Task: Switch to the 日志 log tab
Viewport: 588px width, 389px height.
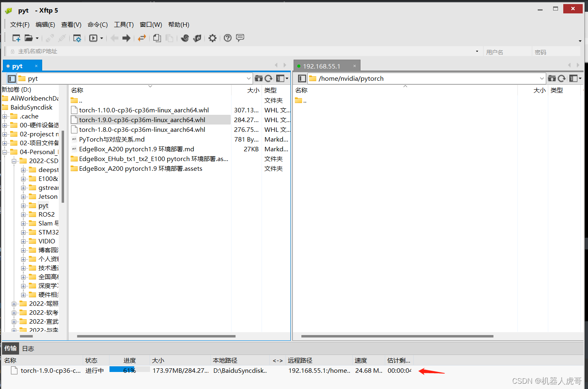Action: tap(28, 348)
